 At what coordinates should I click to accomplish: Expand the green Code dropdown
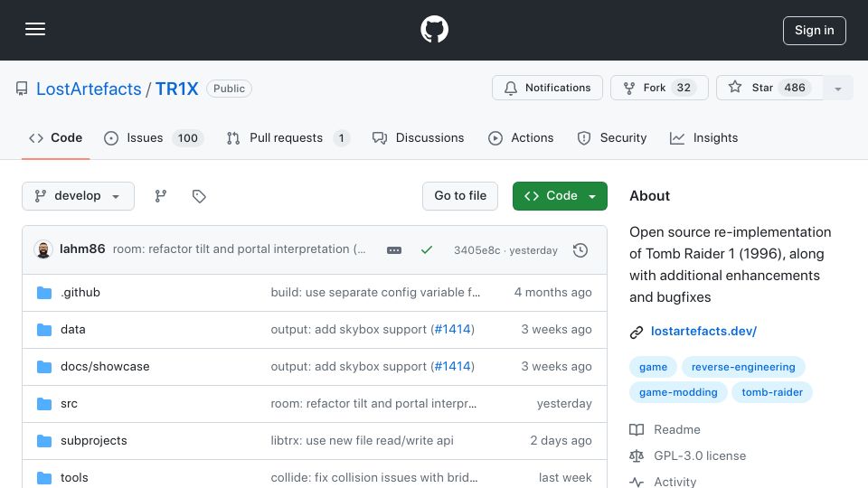coord(560,196)
